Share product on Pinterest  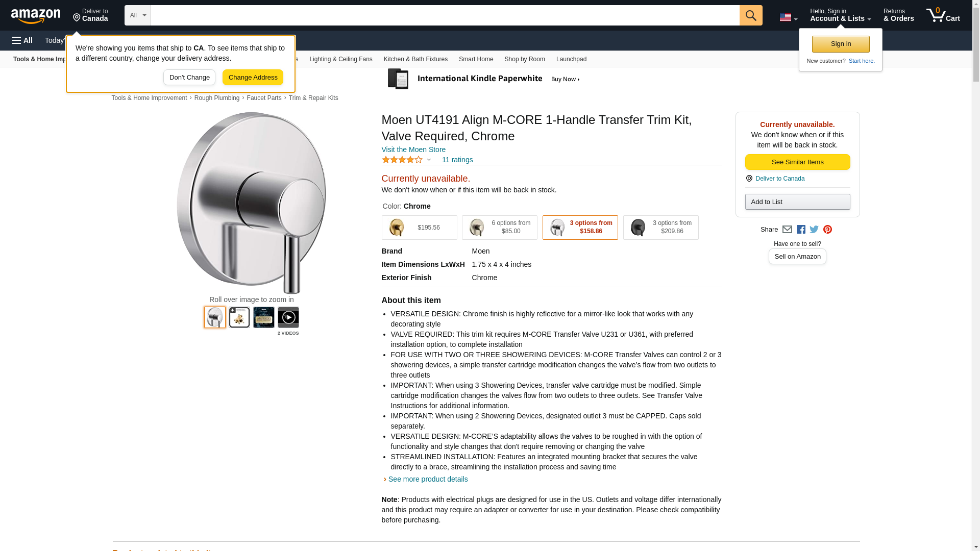click(827, 230)
